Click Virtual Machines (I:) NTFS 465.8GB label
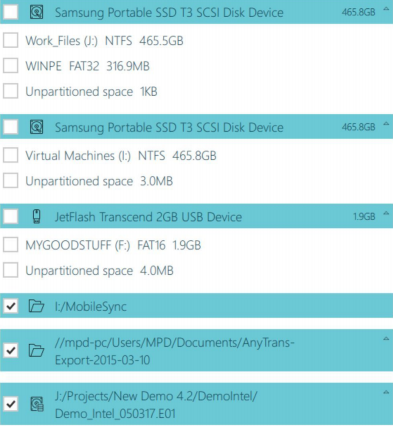Image resolution: width=393 pixels, height=426 pixels. 121,156
